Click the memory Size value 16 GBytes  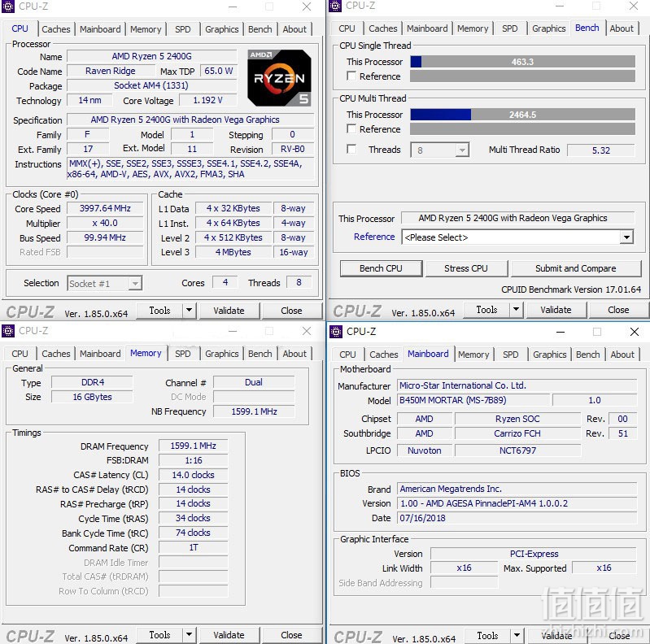tap(92, 397)
